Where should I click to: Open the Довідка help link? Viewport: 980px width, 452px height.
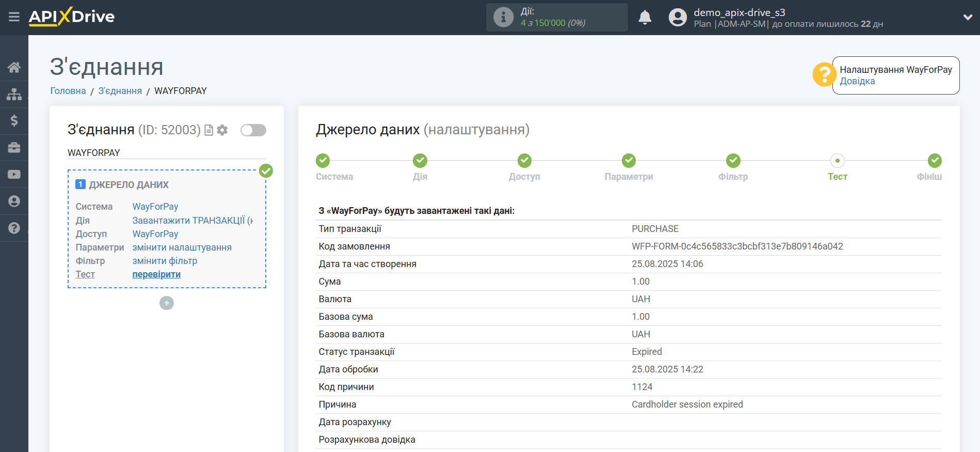(x=857, y=81)
